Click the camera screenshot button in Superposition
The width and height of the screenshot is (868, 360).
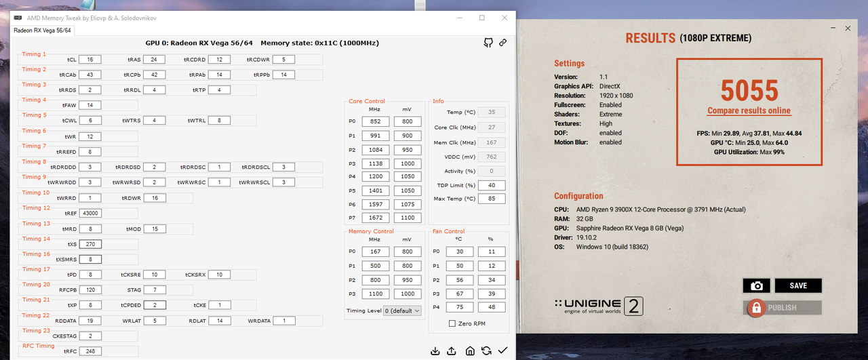(757, 285)
